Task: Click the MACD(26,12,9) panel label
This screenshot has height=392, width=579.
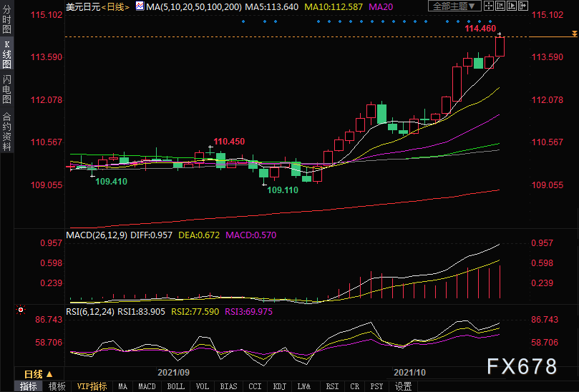Action: click(97, 235)
